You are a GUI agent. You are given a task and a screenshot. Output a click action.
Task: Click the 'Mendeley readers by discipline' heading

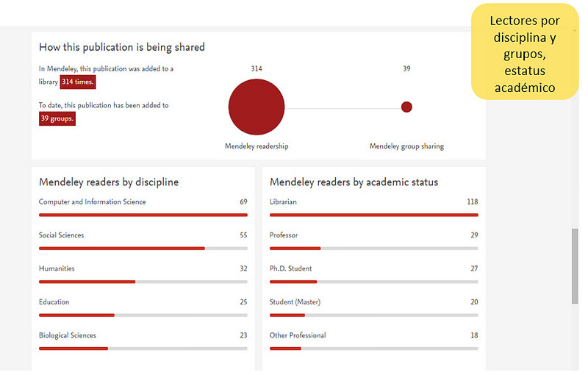(x=109, y=182)
